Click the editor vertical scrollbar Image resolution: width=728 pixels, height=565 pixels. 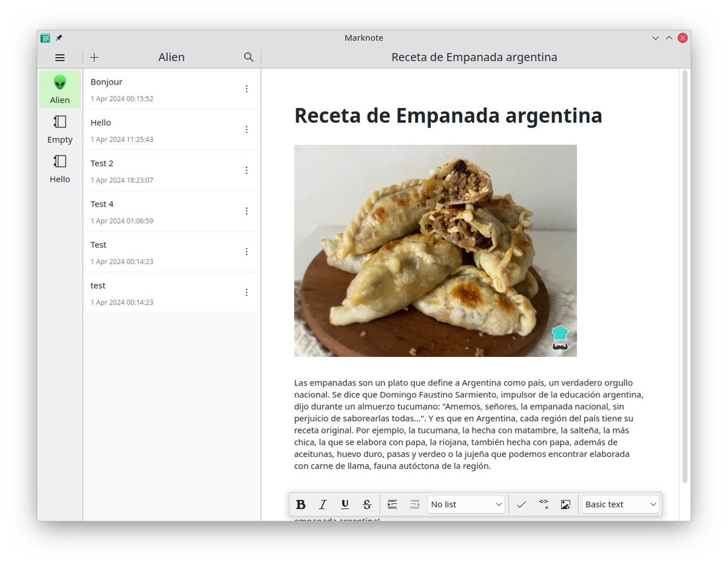coord(686,277)
